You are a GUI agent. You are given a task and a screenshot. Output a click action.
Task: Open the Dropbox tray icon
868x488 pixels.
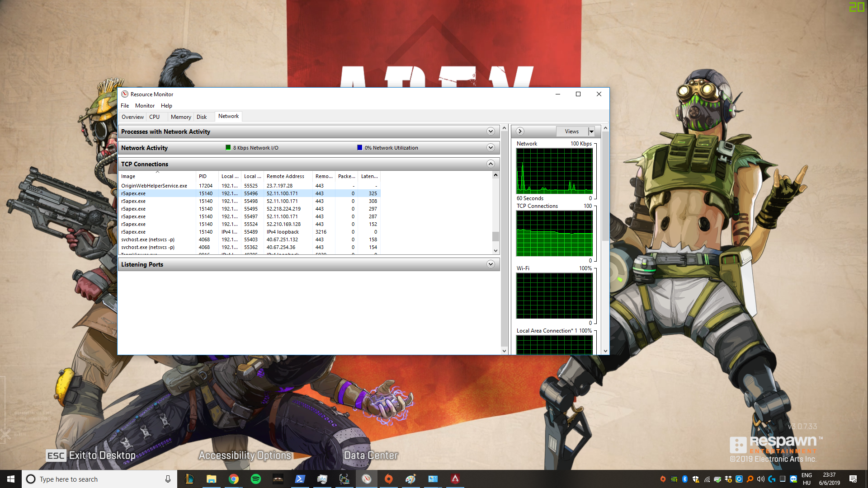click(728, 479)
